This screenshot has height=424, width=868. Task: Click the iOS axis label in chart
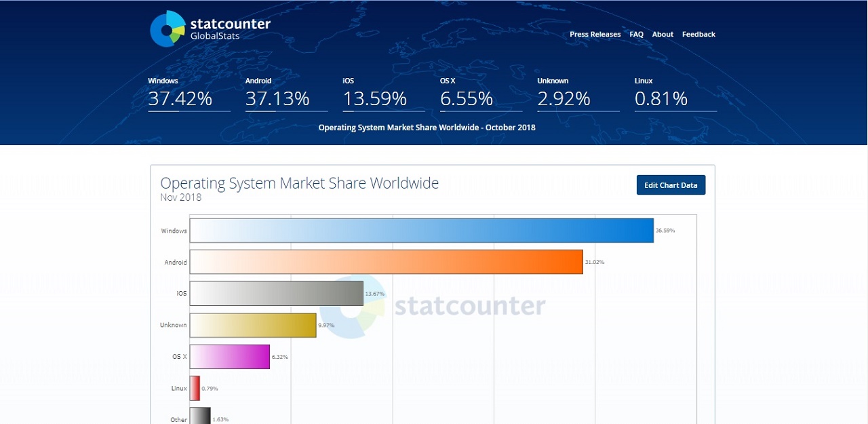(x=182, y=294)
